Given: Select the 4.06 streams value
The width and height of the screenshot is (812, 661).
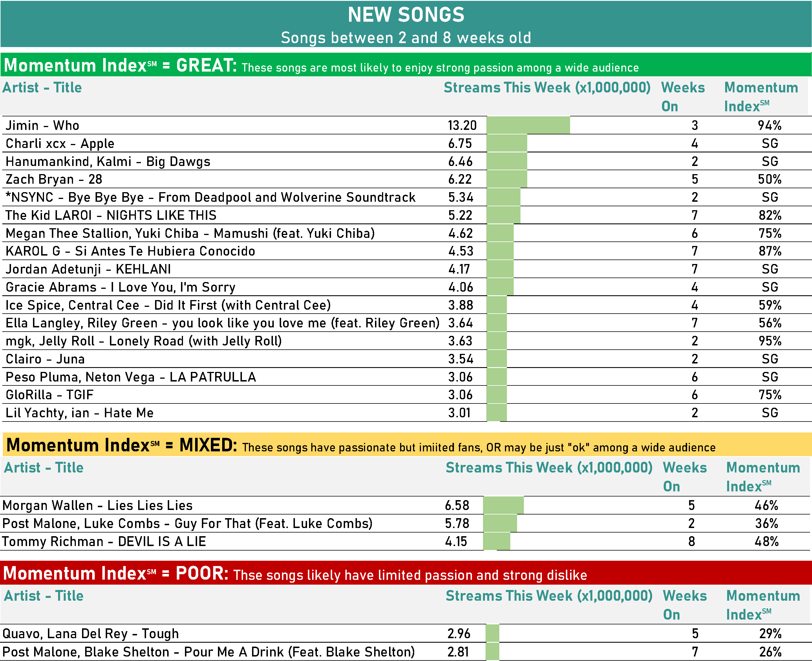Looking at the screenshot, I should click(x=460, y=287).
